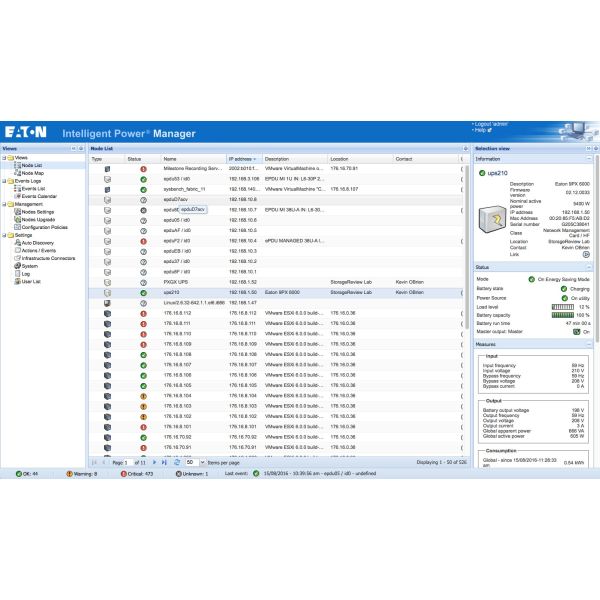
Task: Click the type icon of epdu53 / id0
Action: [x=108, y=179]
